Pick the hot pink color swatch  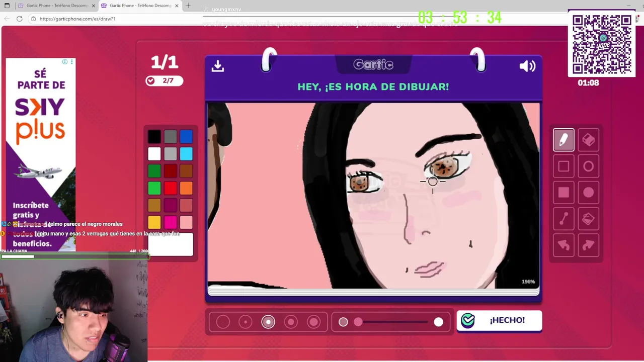point(171,222)
